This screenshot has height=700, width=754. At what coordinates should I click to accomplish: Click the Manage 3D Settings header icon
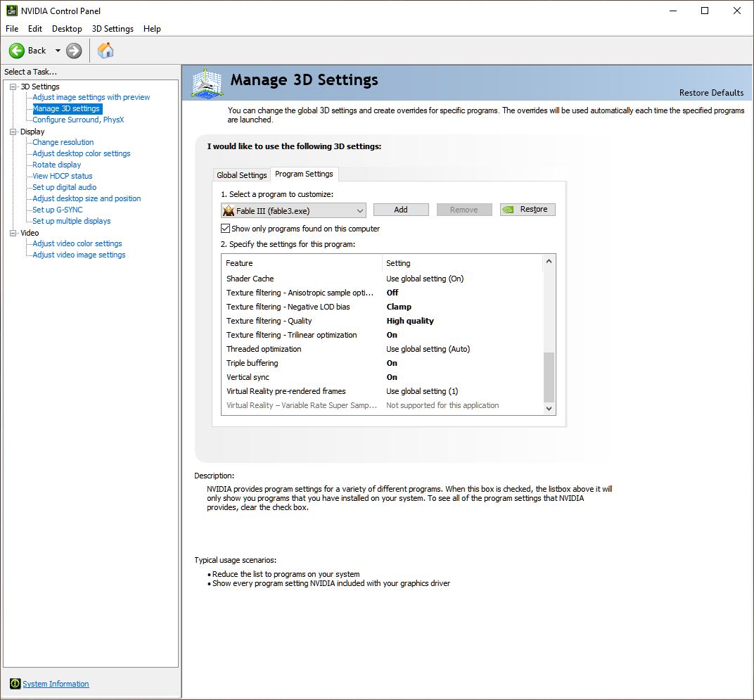pos(207,83)
